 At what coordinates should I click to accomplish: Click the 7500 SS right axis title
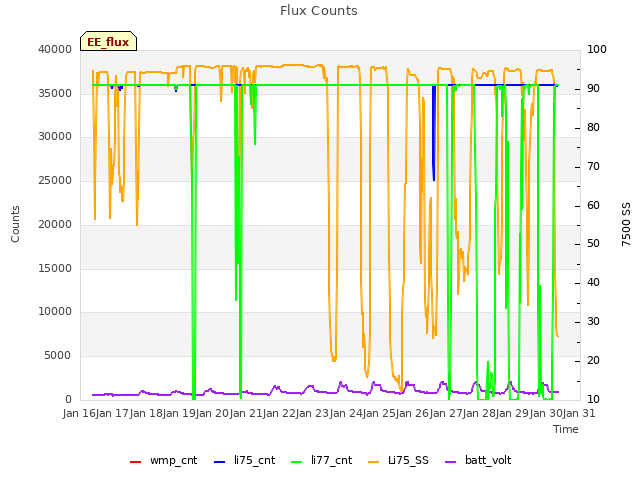(626, 224)
